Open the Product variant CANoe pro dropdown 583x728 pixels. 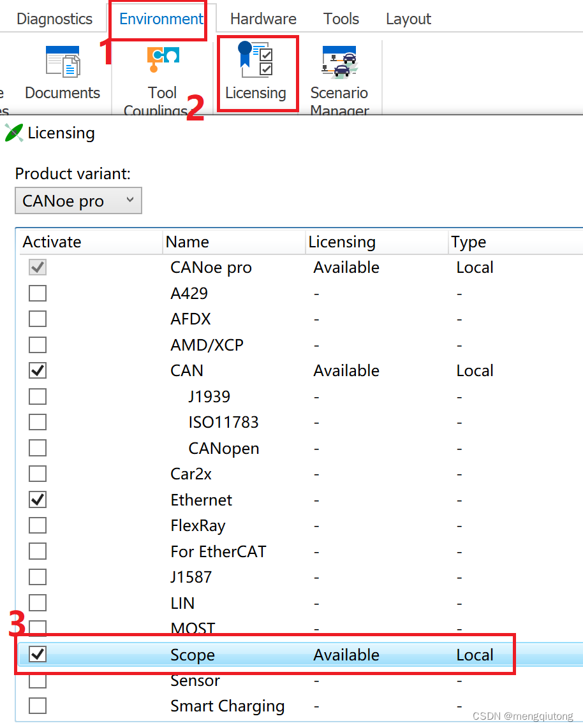(x=78, y=201)
